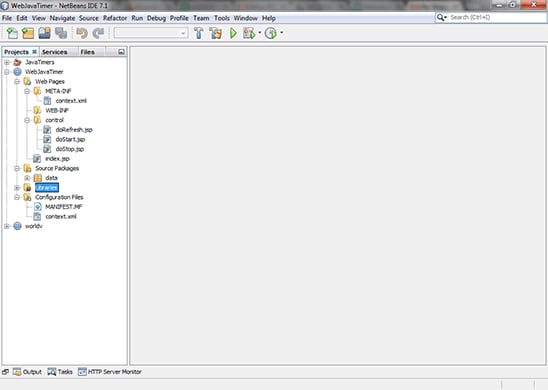Screen dimensions: 548x390
Task: Open the Source menu
Action: 89,18
